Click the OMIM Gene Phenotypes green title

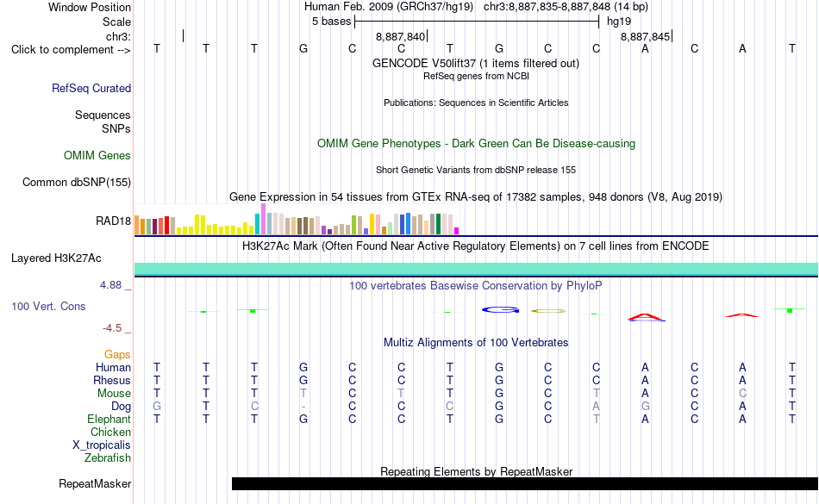[x=476, y=144]
